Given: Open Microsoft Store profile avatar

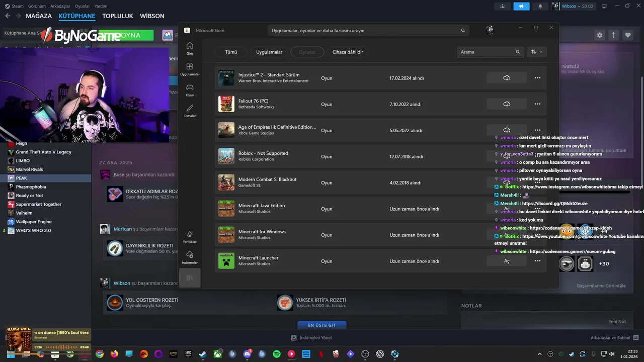Looking at the screenshot, I should tap(490, 30).
